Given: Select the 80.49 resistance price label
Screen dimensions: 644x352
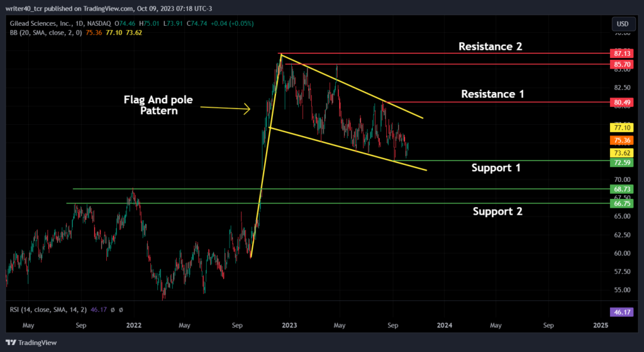Looking at the screenshot, I should pos(622,102).
